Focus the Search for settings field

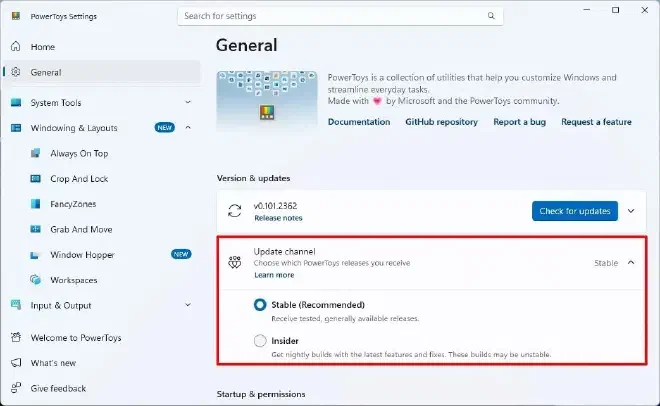pyautogui.click(x=340, y=16)
